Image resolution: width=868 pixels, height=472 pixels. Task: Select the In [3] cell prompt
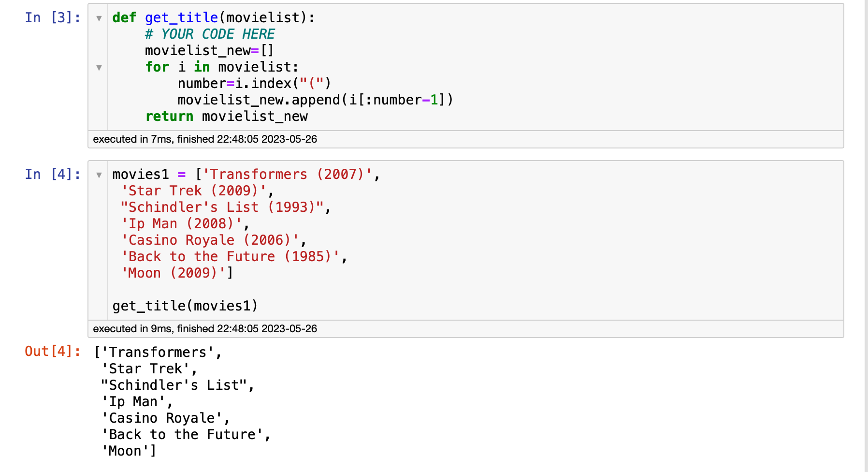point(53,18)
